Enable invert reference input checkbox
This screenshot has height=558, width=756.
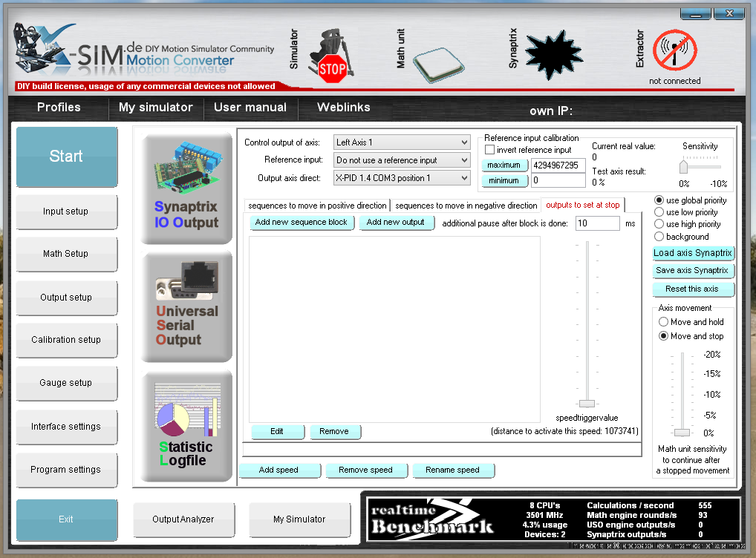click(x=489, y=150)
